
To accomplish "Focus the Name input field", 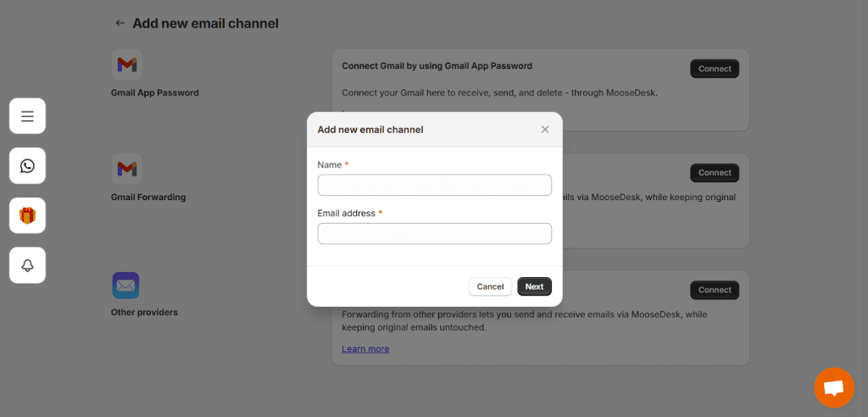I will (435, 185).
